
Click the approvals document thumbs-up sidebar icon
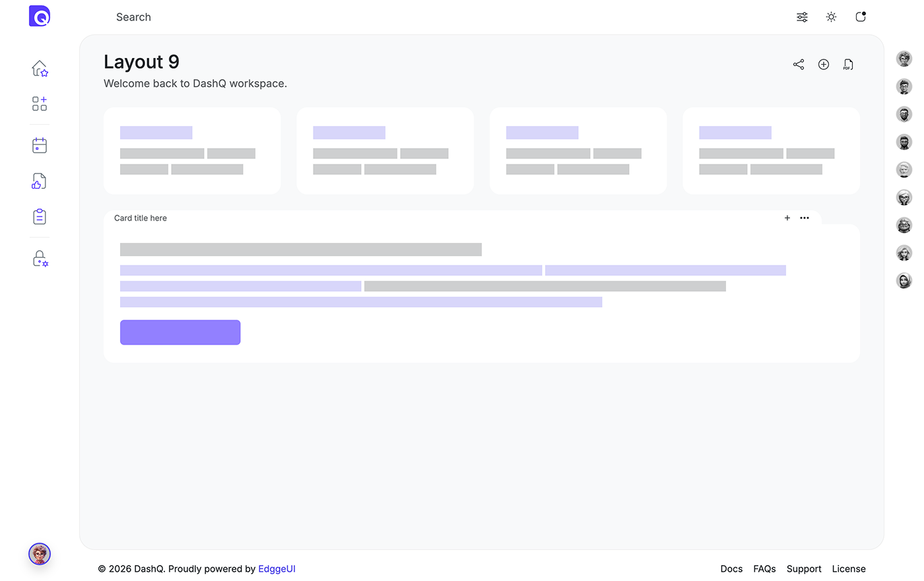[x=39, y=180]
